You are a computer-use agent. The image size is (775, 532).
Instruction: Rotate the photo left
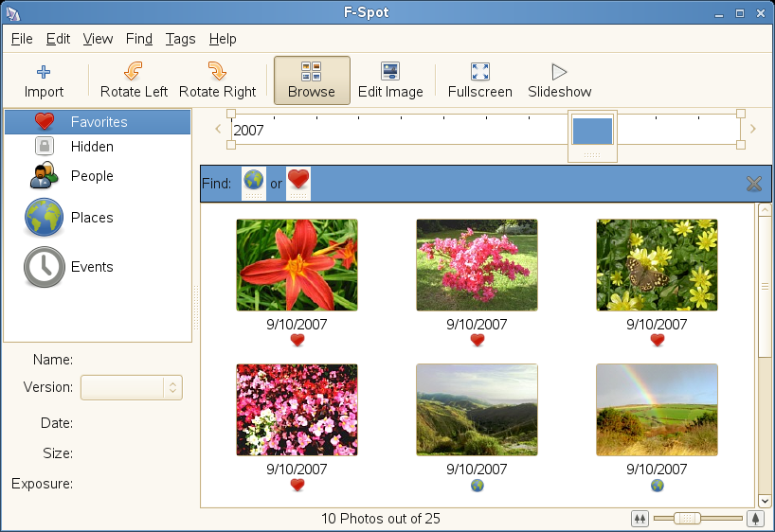pyautogui.click(x=134, y=80)
